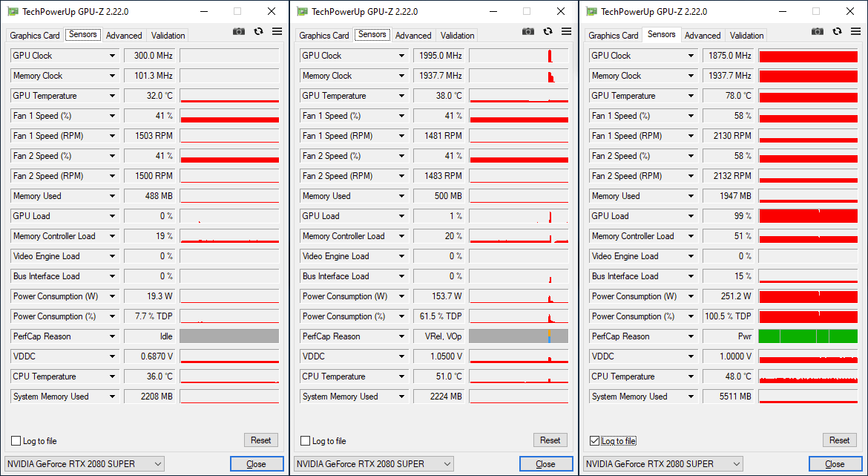Click the camera icon in right window
The image size is (868, 476).
(x=818, y=31)
